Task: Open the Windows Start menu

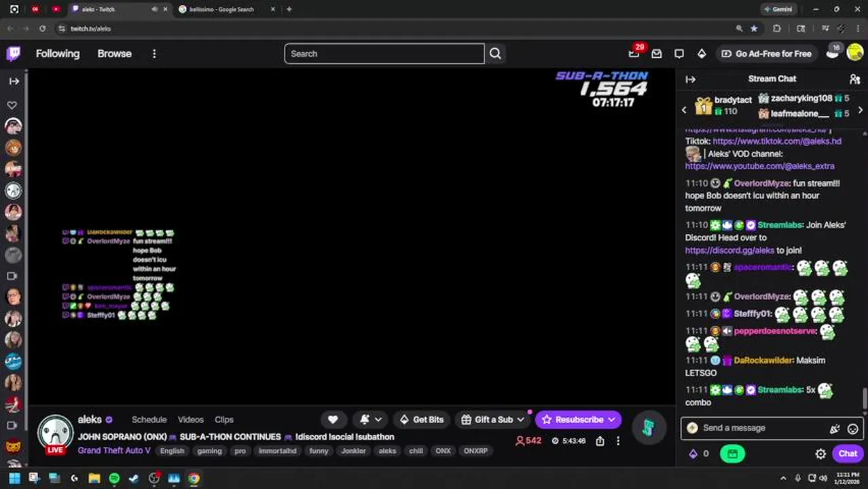Action: coord(14,478)
